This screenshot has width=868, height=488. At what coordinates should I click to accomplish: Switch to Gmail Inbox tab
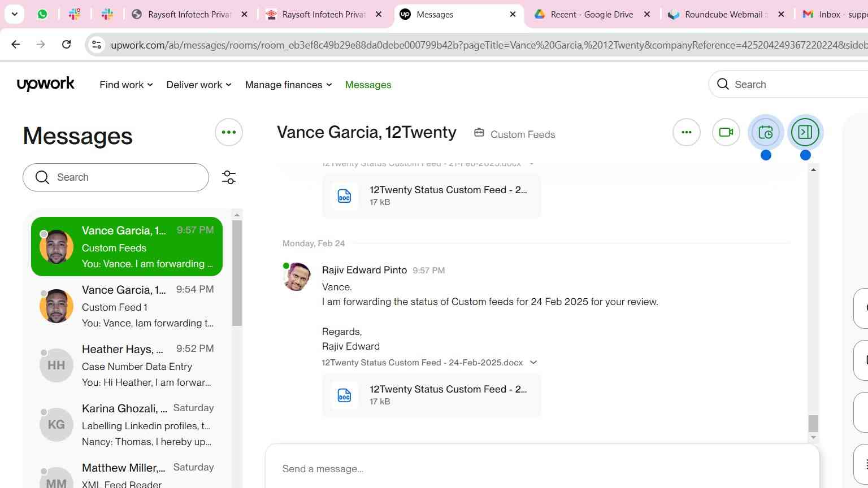[x=834, y=14]
